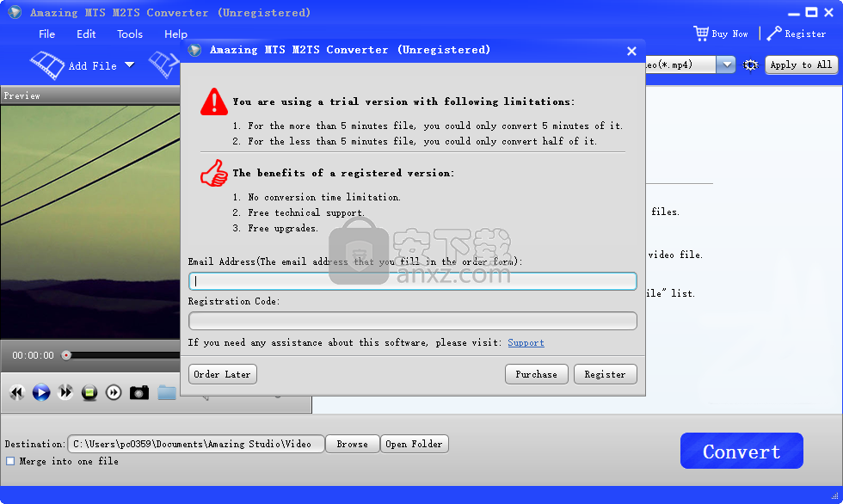
Task: Select the Add File filmstrip icon
Action: (47, 65)
